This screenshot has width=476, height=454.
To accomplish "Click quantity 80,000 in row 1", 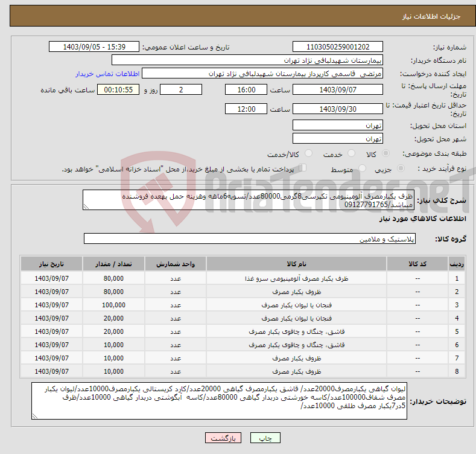I will click(113, 279).
